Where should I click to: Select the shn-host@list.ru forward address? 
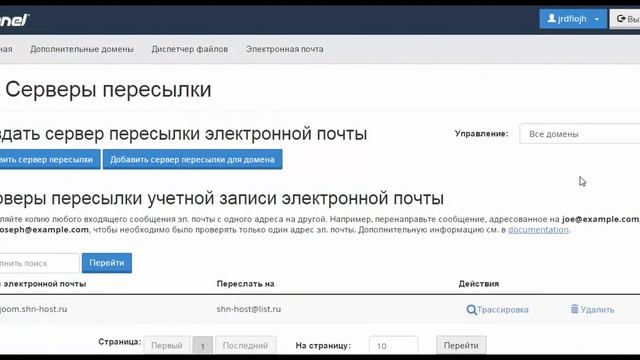pyautogui.click(x=249, y=309)
